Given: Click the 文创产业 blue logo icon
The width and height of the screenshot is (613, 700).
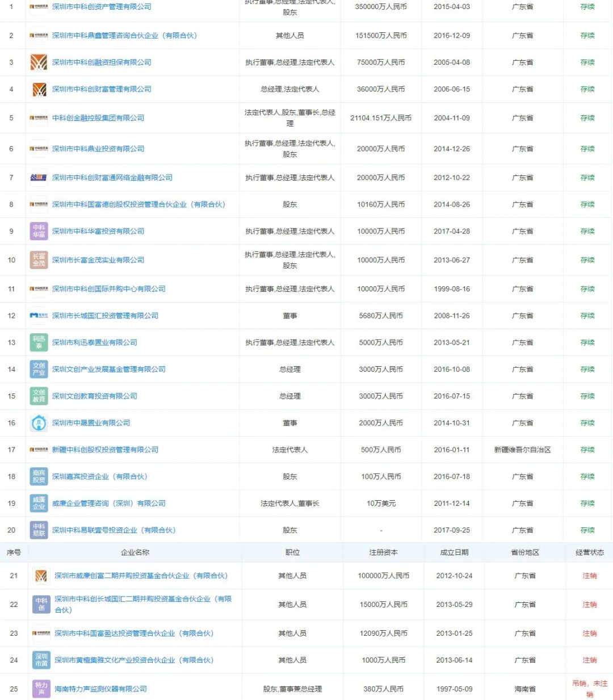Looking at the screenshot, I should pos(39,369).
